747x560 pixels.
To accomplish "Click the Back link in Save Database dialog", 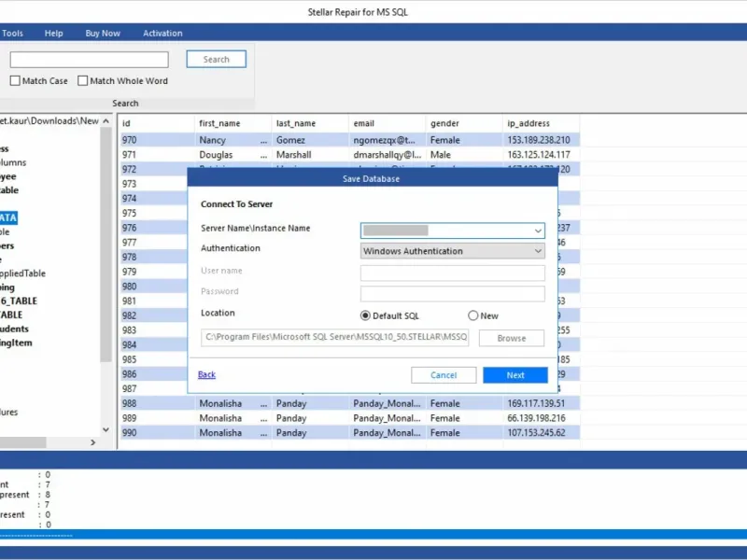I will point(206,374).
